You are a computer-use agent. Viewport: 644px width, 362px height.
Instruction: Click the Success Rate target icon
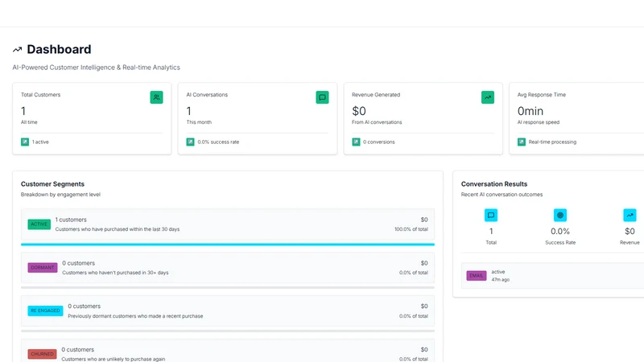pos(560,216)
